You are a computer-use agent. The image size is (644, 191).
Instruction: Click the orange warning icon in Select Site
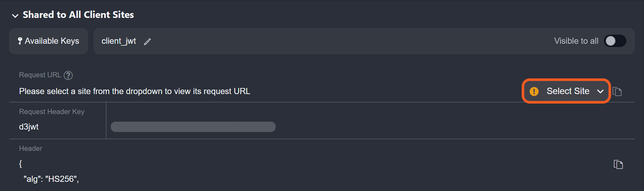pos(534,92)
